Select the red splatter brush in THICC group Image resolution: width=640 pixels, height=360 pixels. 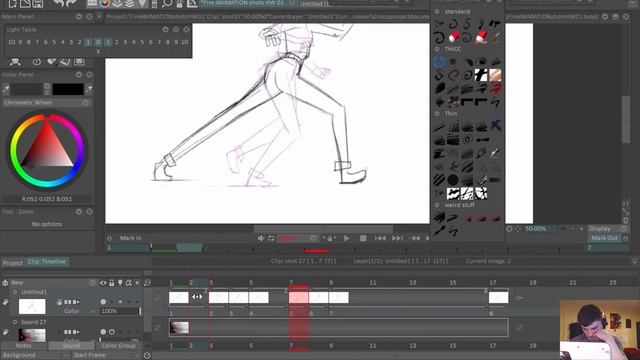(x=495, y=88)
